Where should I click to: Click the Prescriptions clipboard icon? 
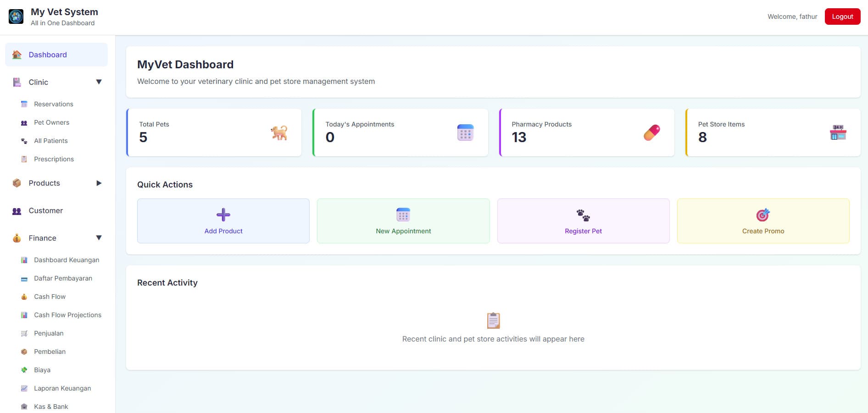tap(24, 159)
